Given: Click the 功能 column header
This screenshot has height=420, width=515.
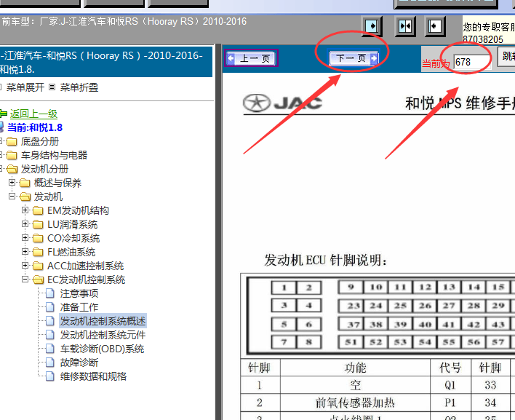Looking at the screenshot, I should click(355, 368).
